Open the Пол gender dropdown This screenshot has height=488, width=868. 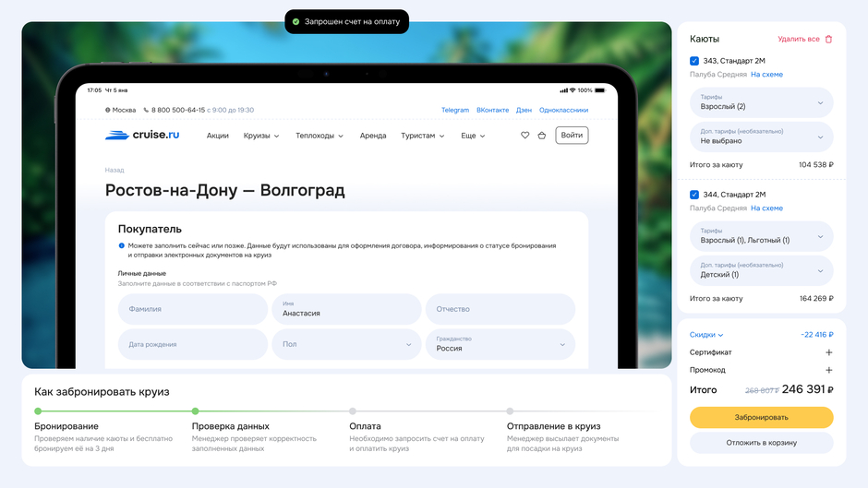346,344
